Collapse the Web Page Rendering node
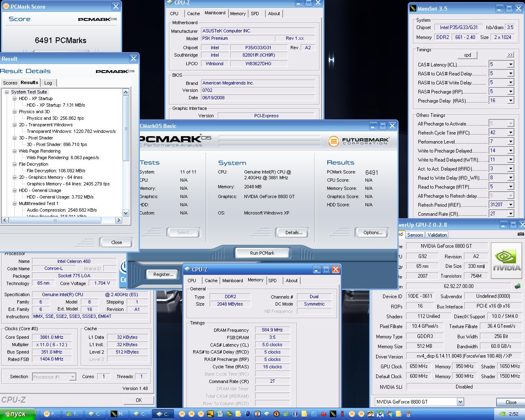 (14, 151)
